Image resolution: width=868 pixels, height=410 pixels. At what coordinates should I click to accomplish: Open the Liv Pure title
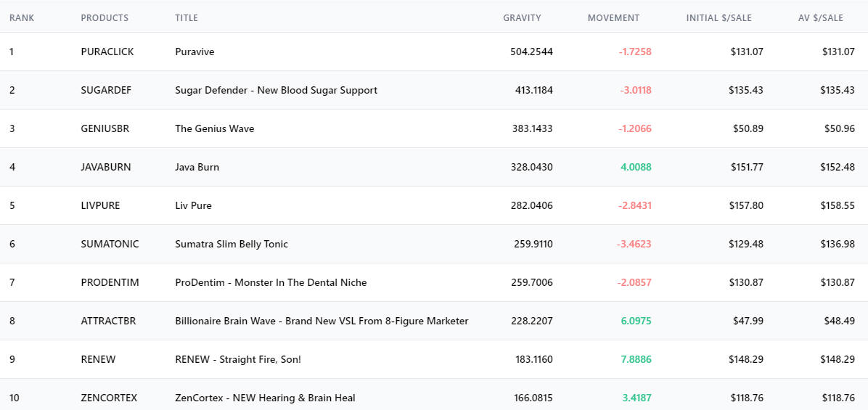[193, 206]
